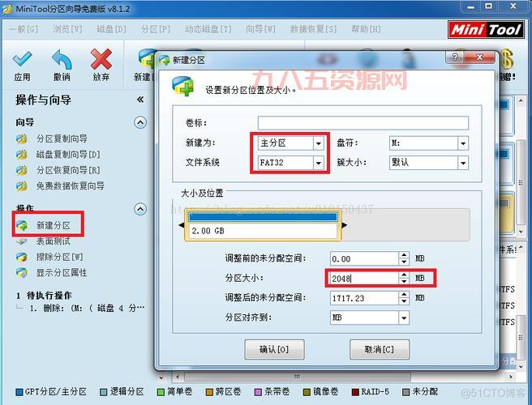Open the 分区对齐到 alignment dropdown
532x405 pixels.
404,318
